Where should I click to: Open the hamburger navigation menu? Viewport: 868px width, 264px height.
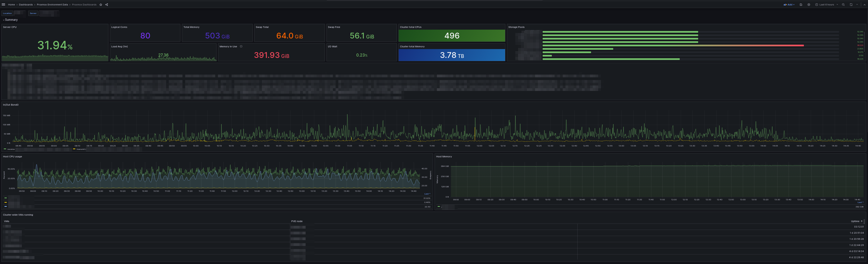(4, 5)
